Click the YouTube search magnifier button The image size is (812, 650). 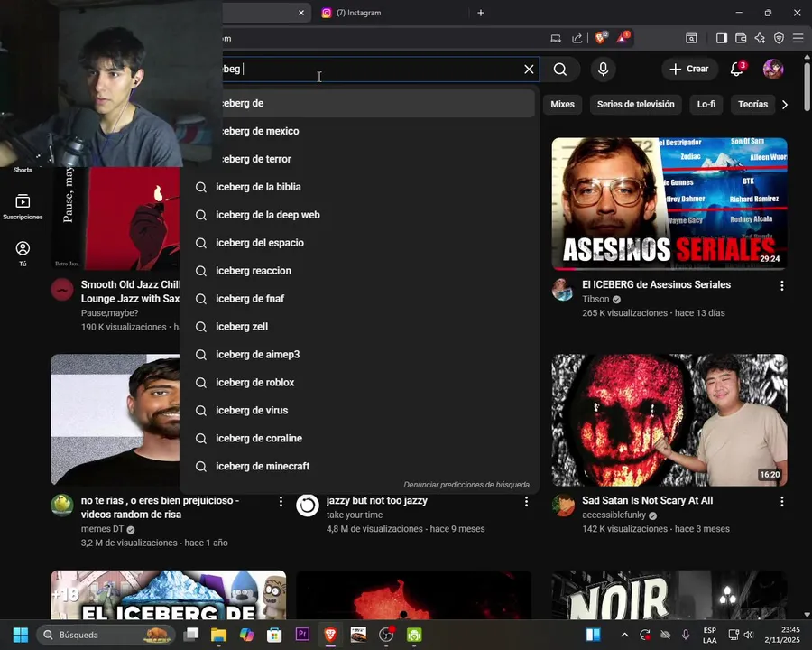(559, 69)
